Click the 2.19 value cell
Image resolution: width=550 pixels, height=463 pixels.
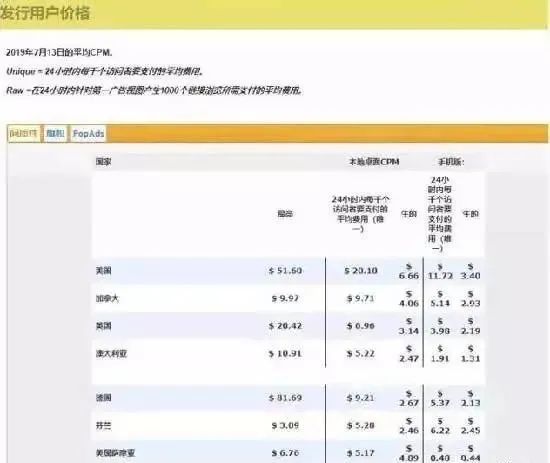tap(470, 326)
